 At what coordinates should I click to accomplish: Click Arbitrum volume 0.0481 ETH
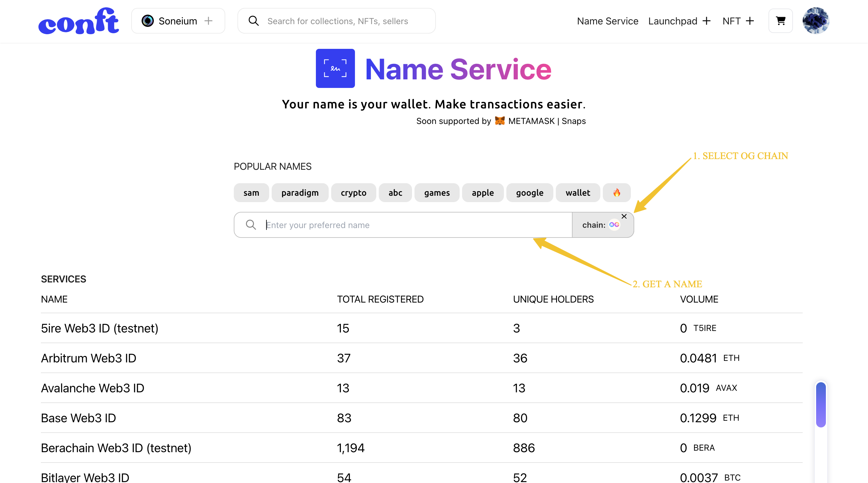coord(710,358)
